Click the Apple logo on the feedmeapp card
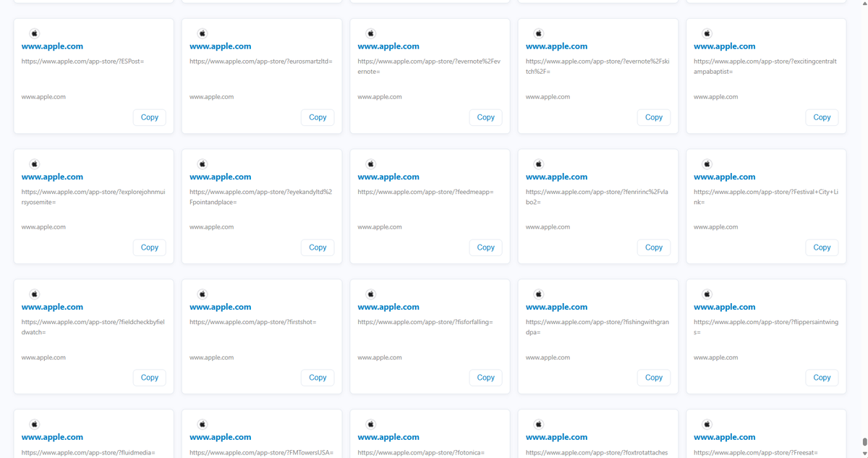 [x=370, y=164]
